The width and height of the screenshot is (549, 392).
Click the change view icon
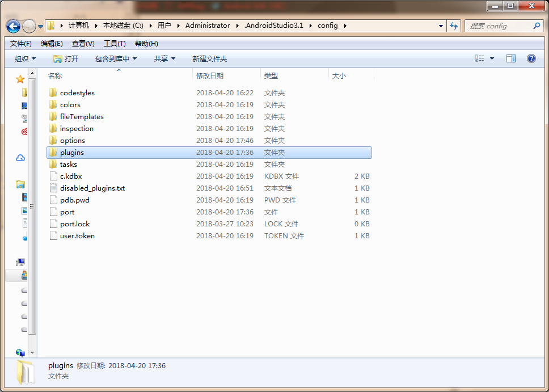coord(480,58)
